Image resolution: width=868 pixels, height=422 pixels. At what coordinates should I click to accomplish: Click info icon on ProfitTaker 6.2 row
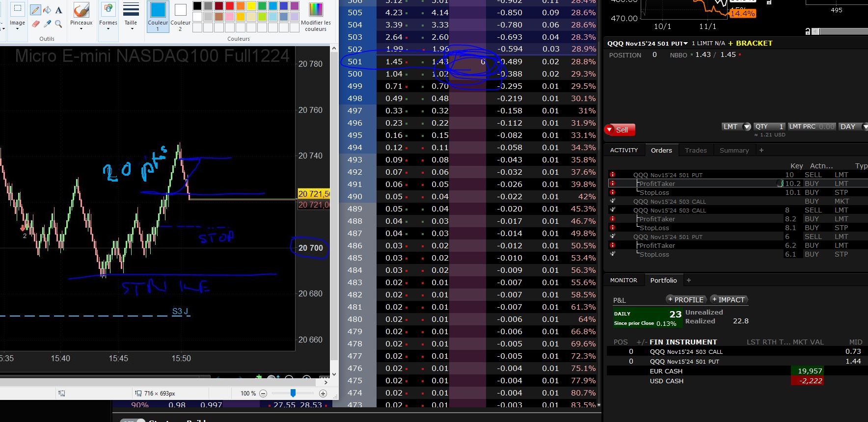click(x=612, y=245)
